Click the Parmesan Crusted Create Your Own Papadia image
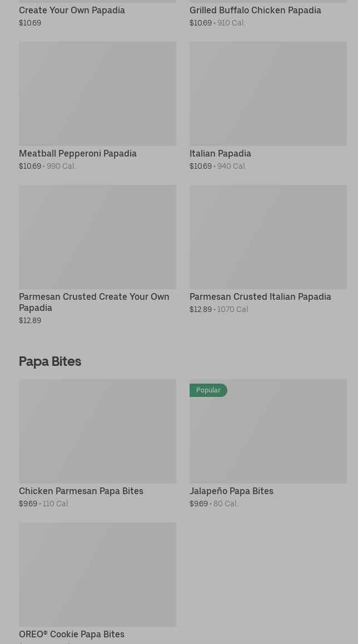The height and width of the screenshot is (644, 358). pyautogui.click(x=97, y=237)
